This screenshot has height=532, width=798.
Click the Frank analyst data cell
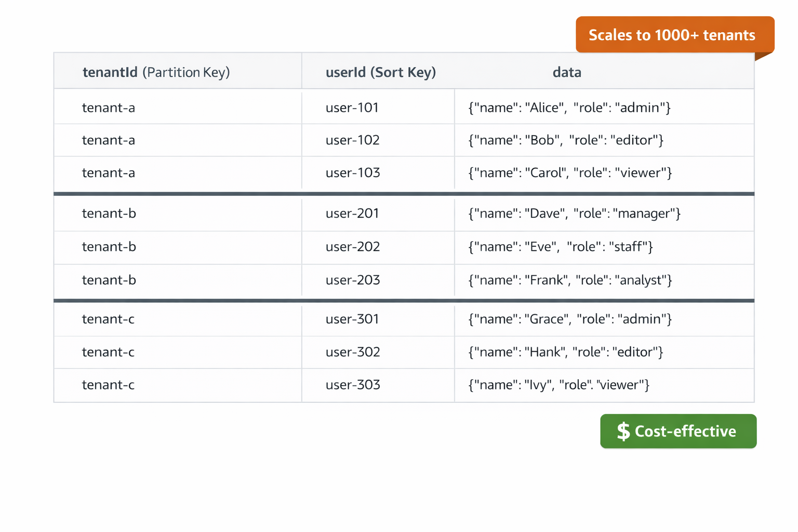(570, 280)
